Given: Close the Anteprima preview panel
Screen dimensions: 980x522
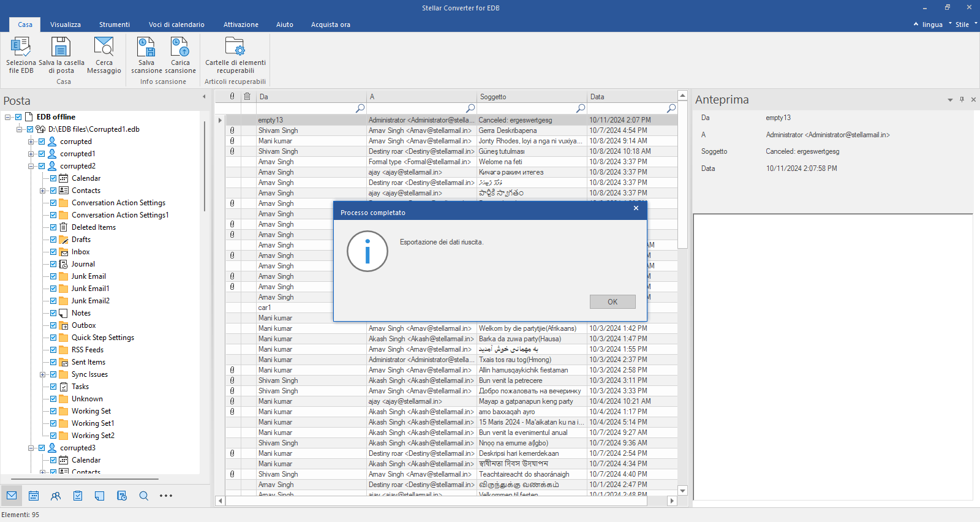Looking at the screenshot, I should click(973, 99).
